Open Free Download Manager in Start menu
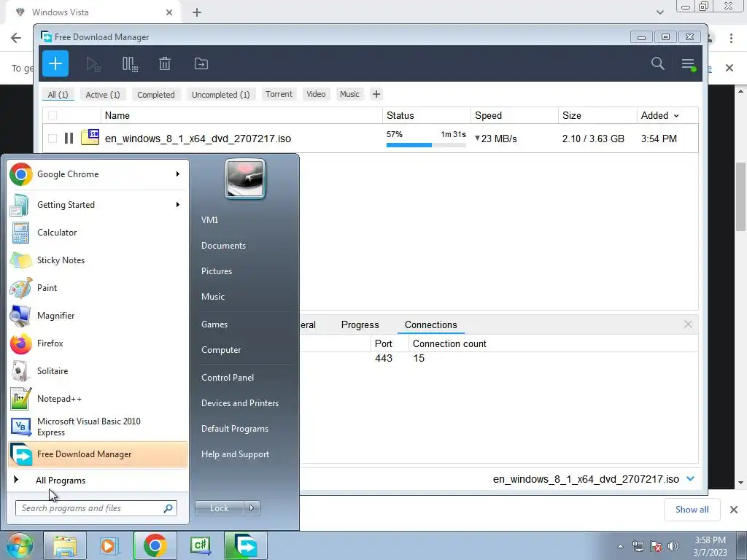 (x=98, y=454)
